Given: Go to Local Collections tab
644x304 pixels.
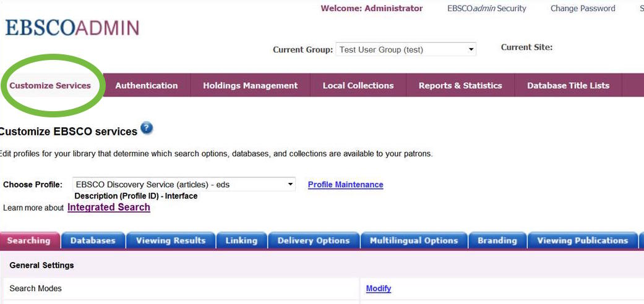Looking at the screenshot, I should (358, 85).
